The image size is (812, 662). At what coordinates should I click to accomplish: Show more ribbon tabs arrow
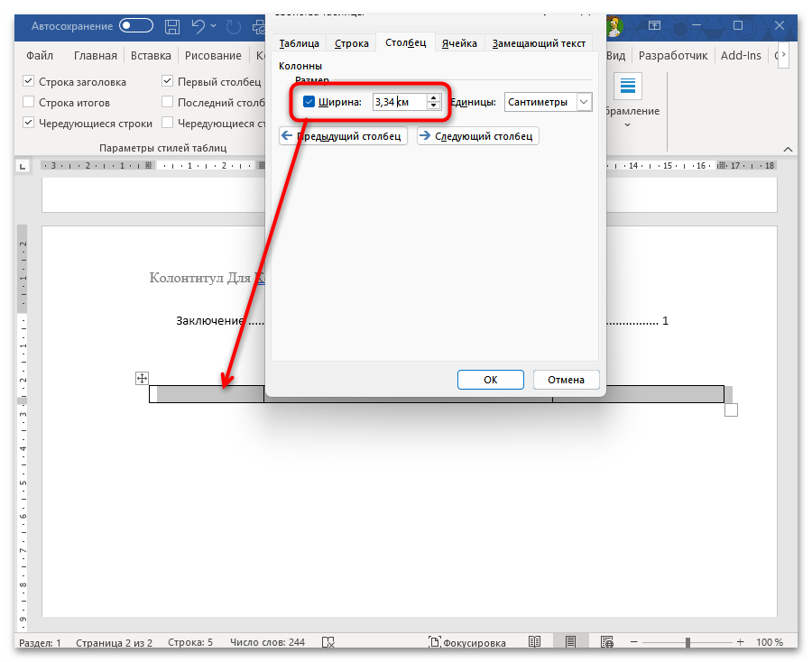783,55
